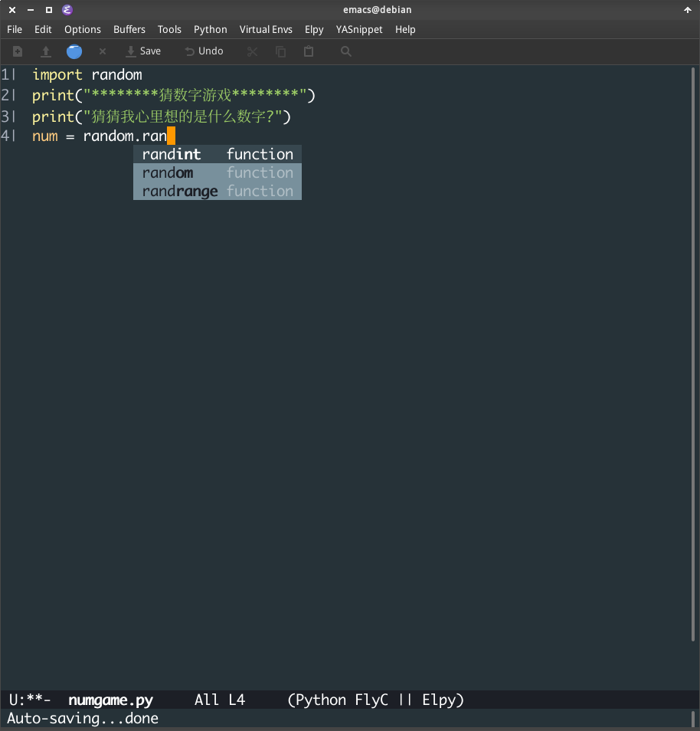Open the Options menu
This screenshot has height=731, width=700.
pyautogui.click(x=83, y=29)
